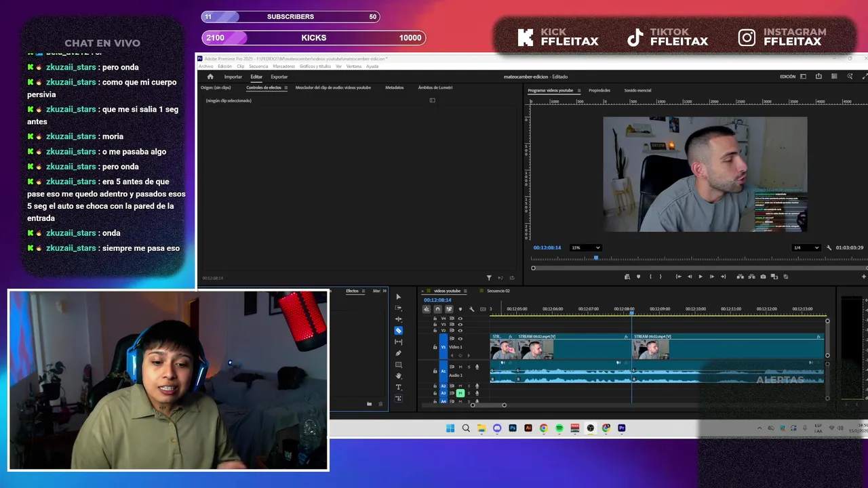The height and width of the screenshot is (488, 868).
Task: Select the Slip tool
Action: coord(399,342)
